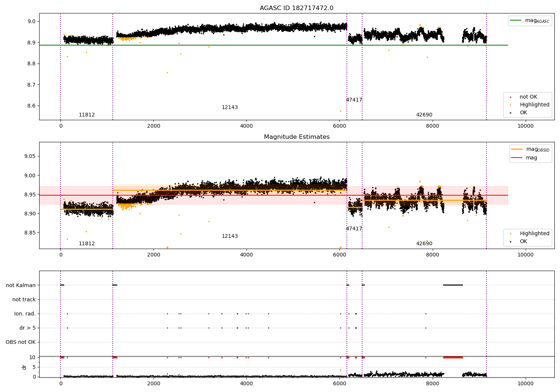Click the 10 tick on the dr axis
This screenshot has width=560, height=392.
[x=33, y=358]
